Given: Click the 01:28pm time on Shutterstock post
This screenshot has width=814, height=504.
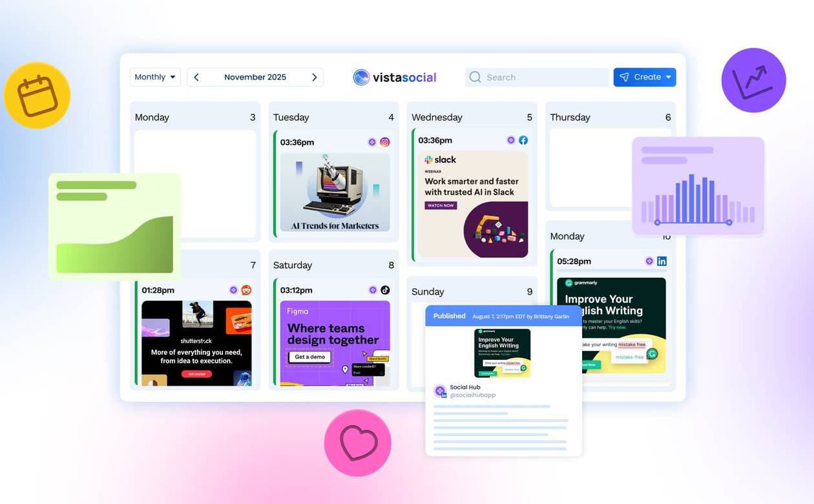Looking at the screenshot, I should click(x=158, y=290).
